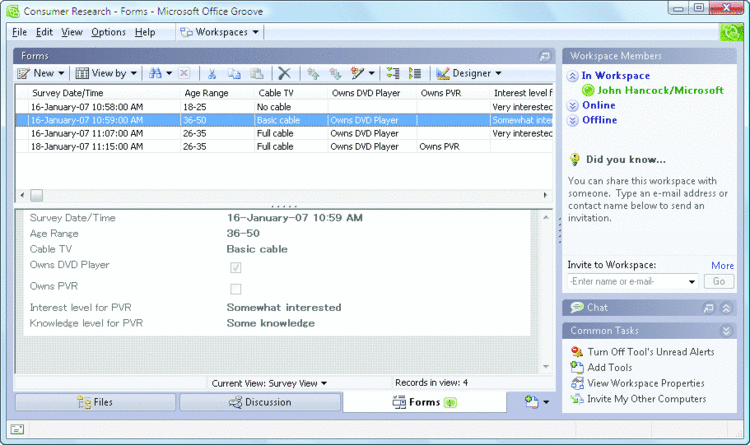Select the Forms tab
Viewport: 750px width, 445px height.
pos(425,402)
